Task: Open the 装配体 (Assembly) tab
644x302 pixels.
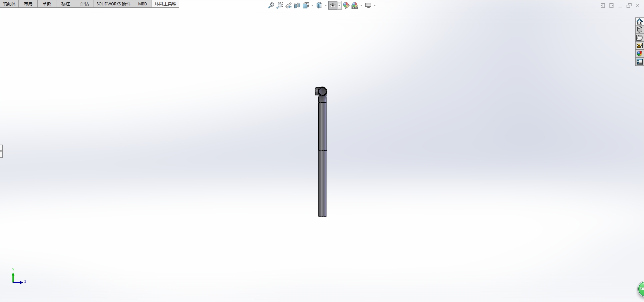Action: coord(9,4)
